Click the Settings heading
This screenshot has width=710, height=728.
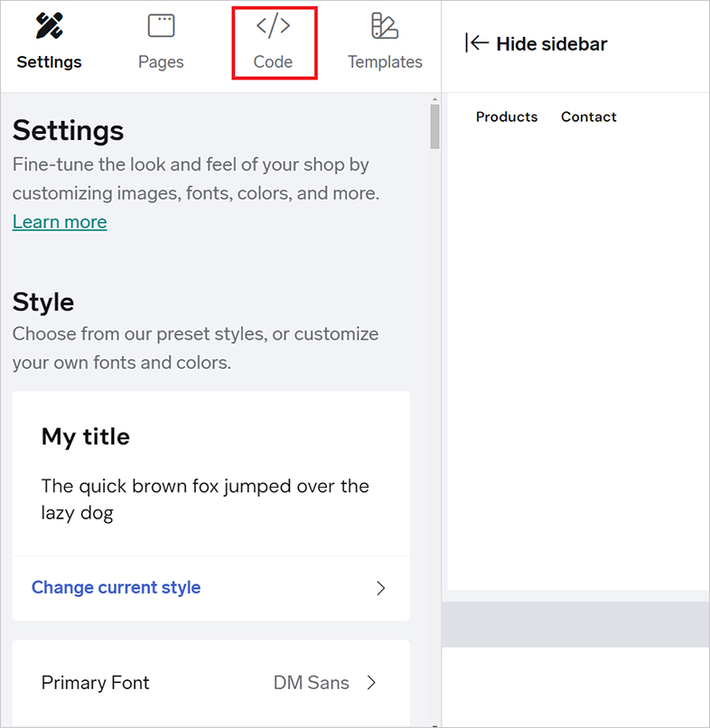[x=69, y=130]
